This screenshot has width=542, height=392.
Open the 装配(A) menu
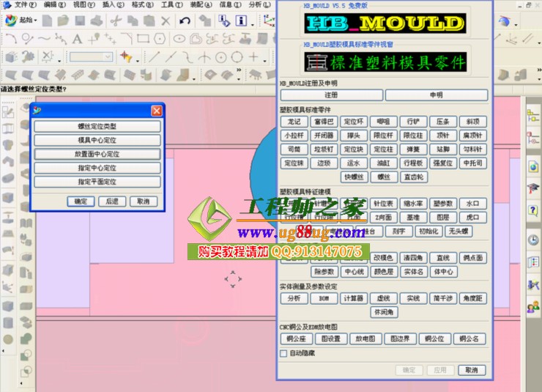(201, 4)
